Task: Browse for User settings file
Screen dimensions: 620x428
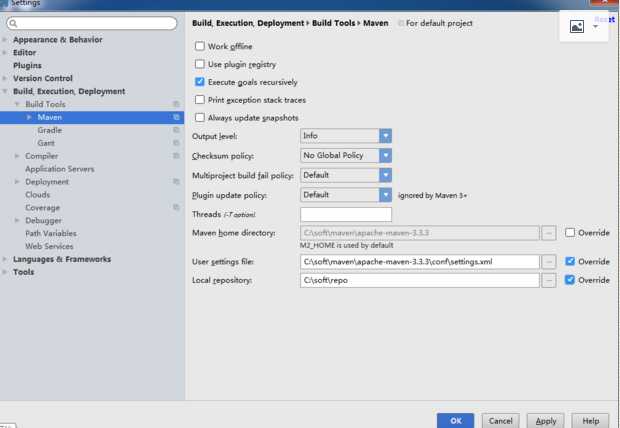Action: [x=549, y=261]
